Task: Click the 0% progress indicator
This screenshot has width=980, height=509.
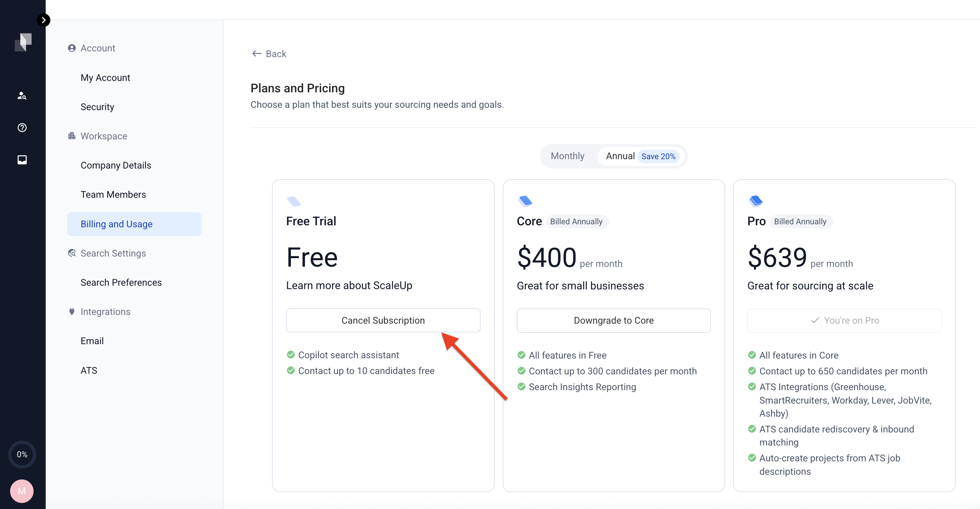Action: point(22,454)
